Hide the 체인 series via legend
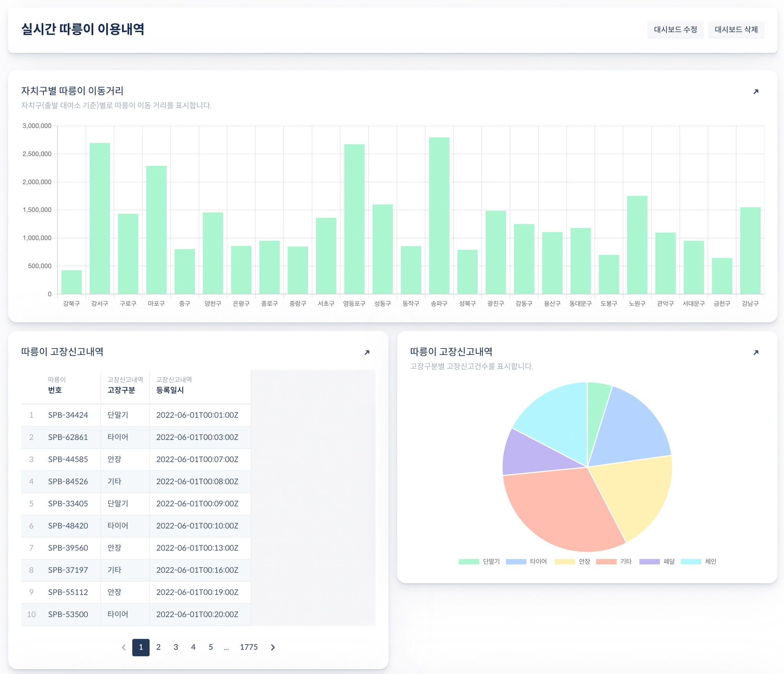784x674 pixels. coord(710,561)
